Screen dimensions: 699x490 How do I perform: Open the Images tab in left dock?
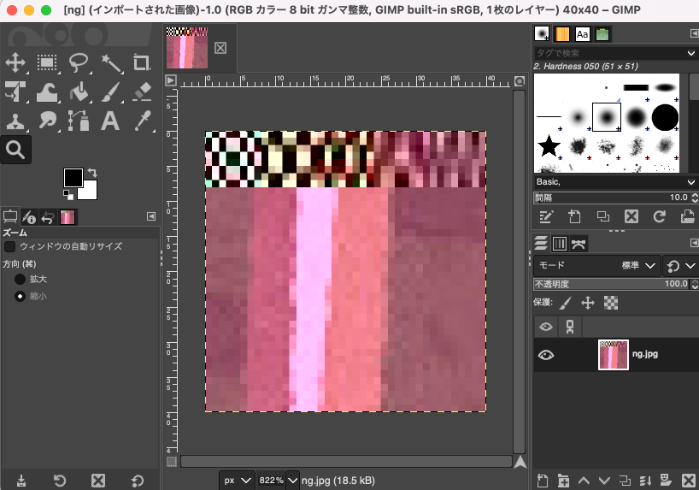pos(67,217)
